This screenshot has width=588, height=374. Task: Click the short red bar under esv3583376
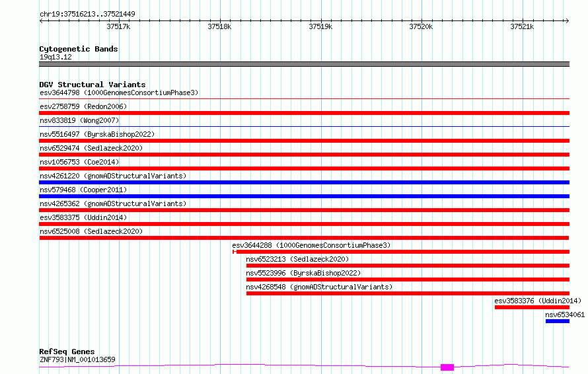tap(532, 307)
